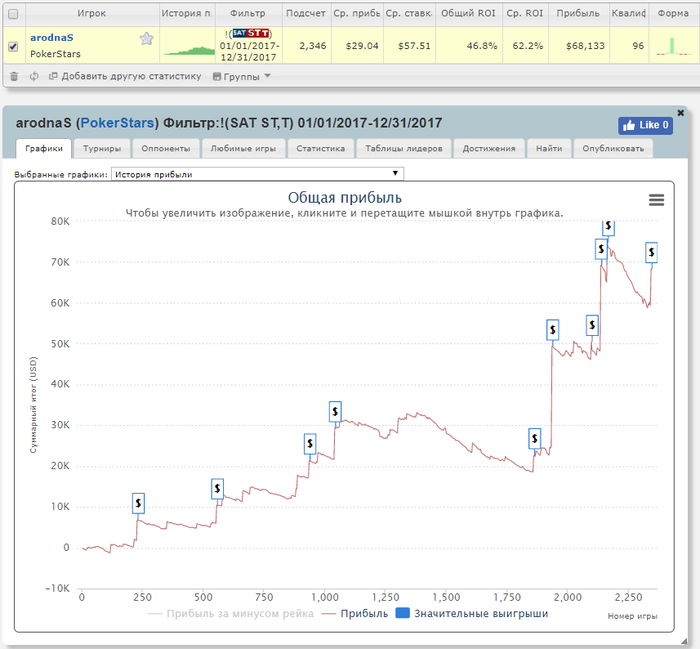This screenshot has height=649, width=700.
Task: Click the SAT ST T filter badge
Action: pyautogui.click(x=251, y=33)
